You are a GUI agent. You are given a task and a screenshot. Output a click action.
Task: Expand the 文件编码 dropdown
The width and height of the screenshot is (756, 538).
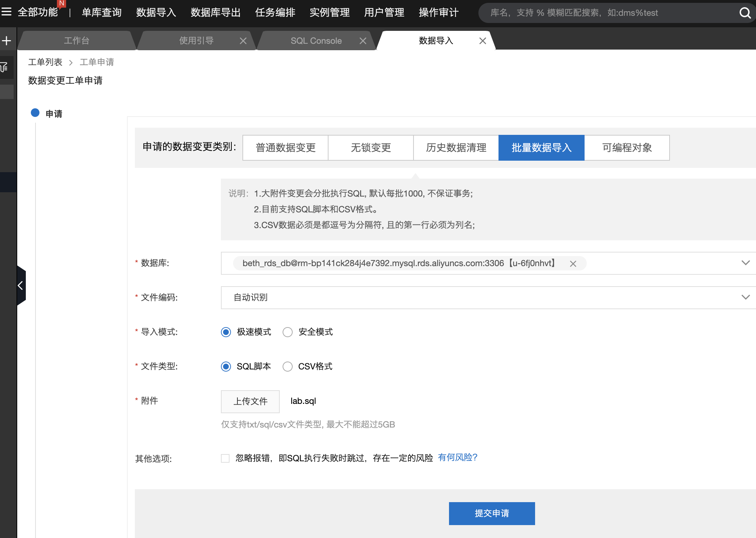[x=746, y=297]
